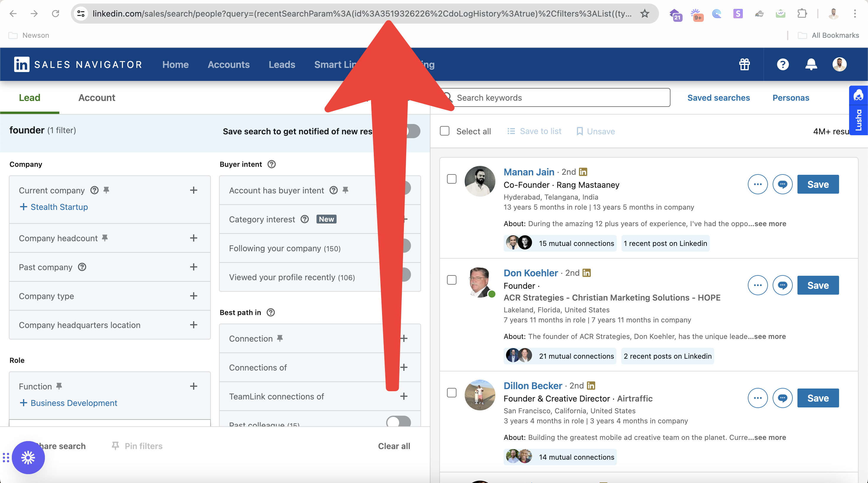Bookmark this page with star icon
The height and width of the screenshot is (483, 868).
(645, 14)
